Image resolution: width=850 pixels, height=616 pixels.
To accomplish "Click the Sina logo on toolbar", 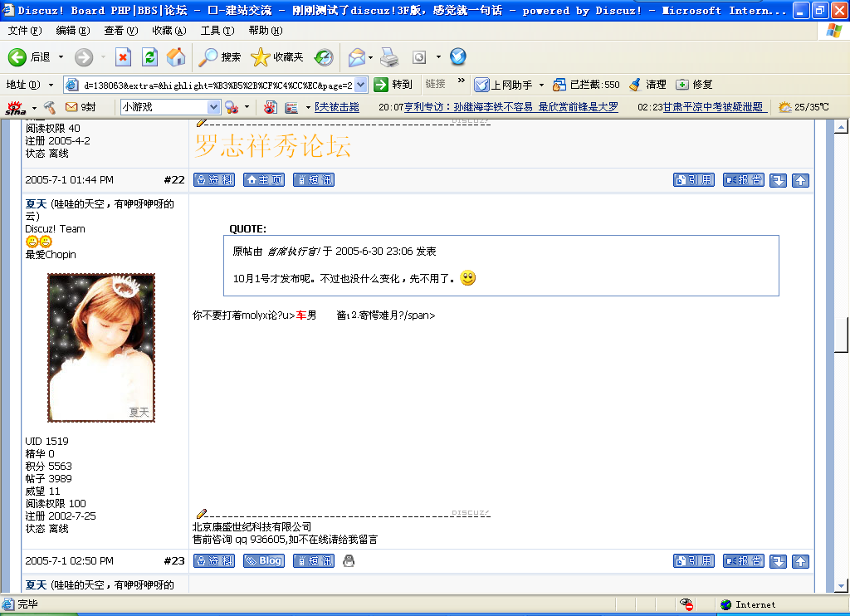I will pos(15,107).
